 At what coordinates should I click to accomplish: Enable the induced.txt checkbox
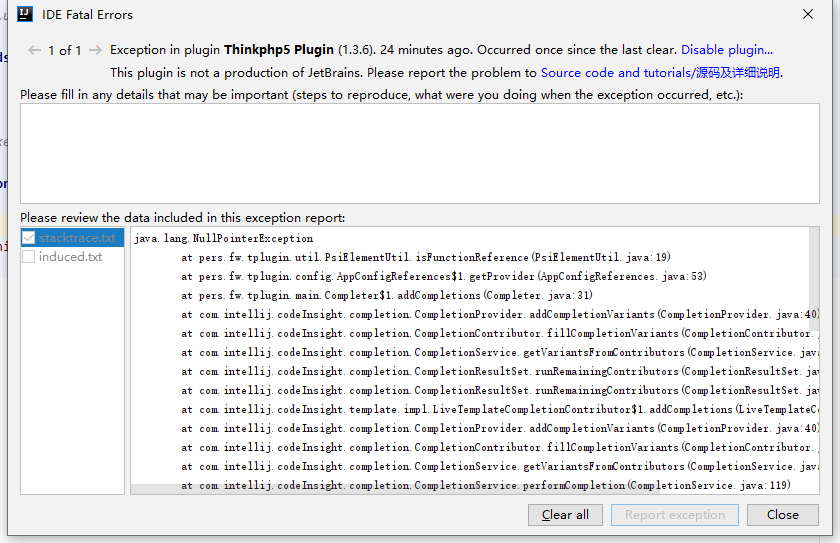click(x=29, y=257)
